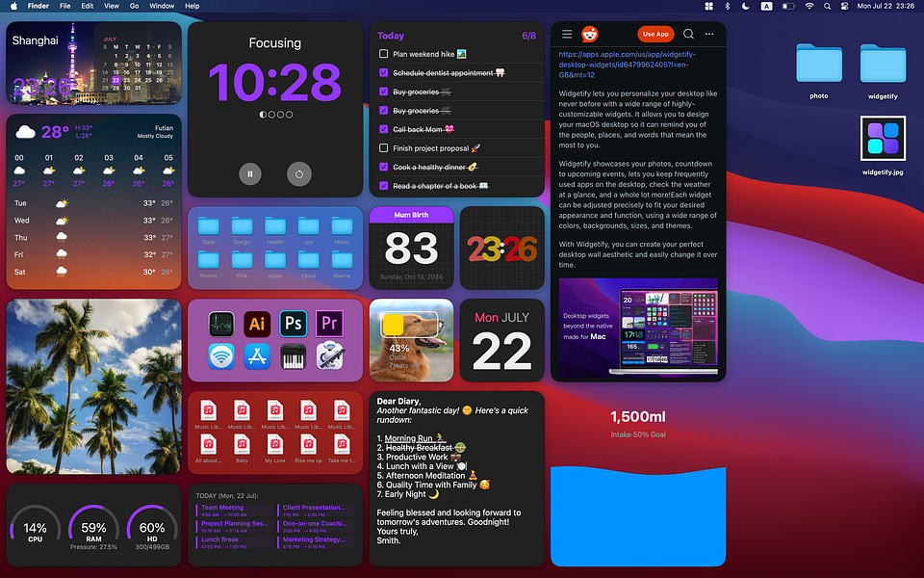Click the Reddit logo in browser widget
Viewport: 924px width, 578px height.
point(590,35)
